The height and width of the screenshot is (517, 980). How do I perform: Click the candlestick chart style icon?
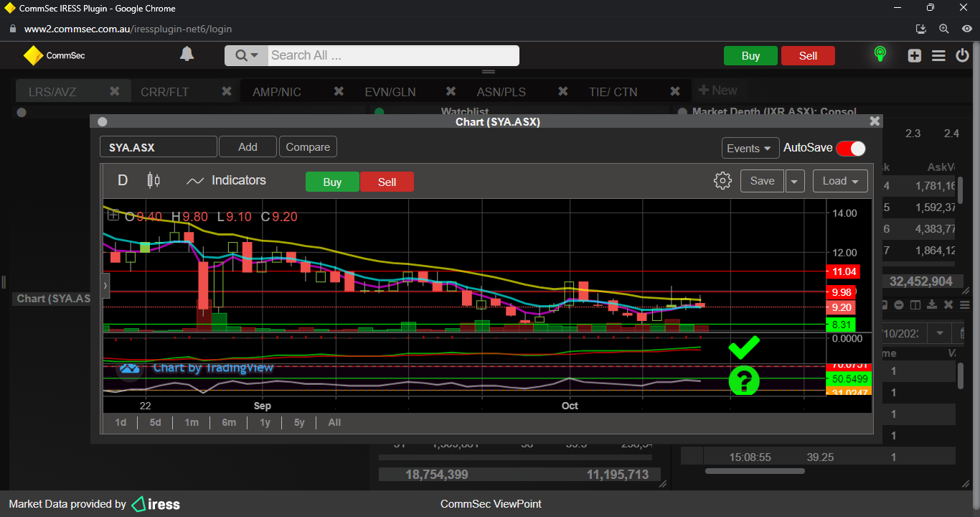point(153,180)
